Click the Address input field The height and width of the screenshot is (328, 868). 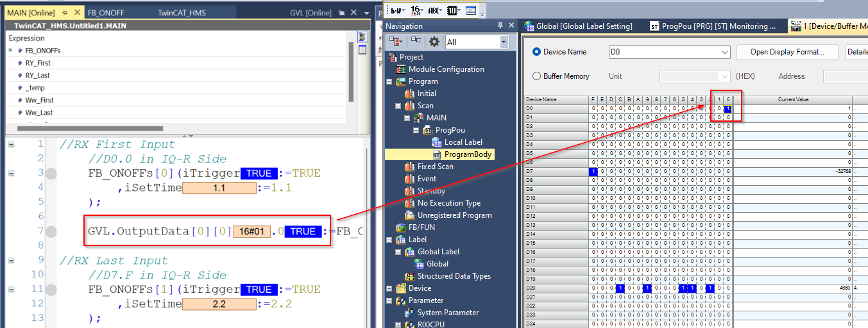click(846, 76)
